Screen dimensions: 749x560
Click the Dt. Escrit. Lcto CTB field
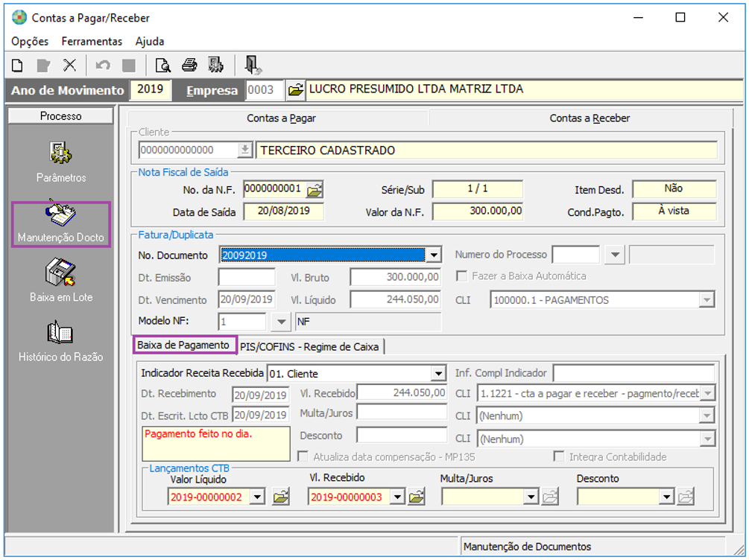(261, 415)
